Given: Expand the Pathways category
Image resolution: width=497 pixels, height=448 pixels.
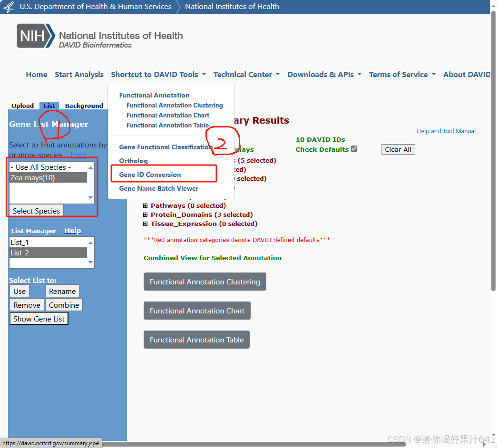Looking at the screenshot, I should click(x=145, y=206).
